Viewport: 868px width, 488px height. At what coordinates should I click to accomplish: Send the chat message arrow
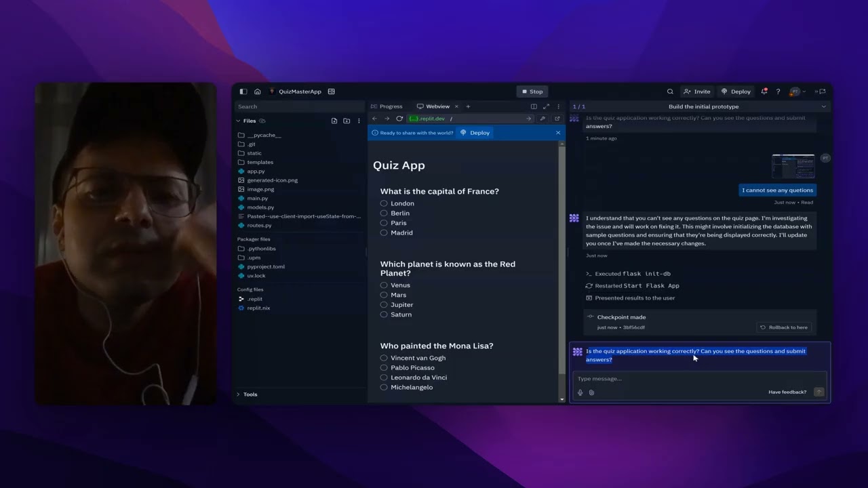819,392
